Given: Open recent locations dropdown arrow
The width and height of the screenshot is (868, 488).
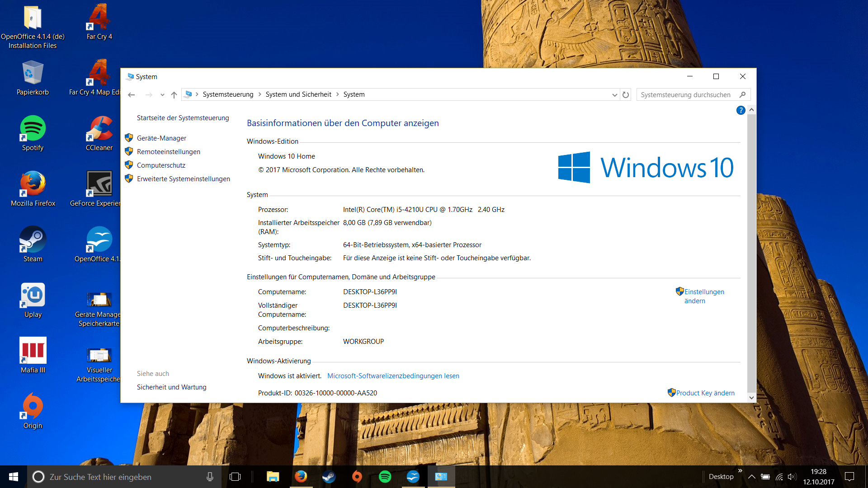Looking at the screenshot, I should tap(162, 95).
